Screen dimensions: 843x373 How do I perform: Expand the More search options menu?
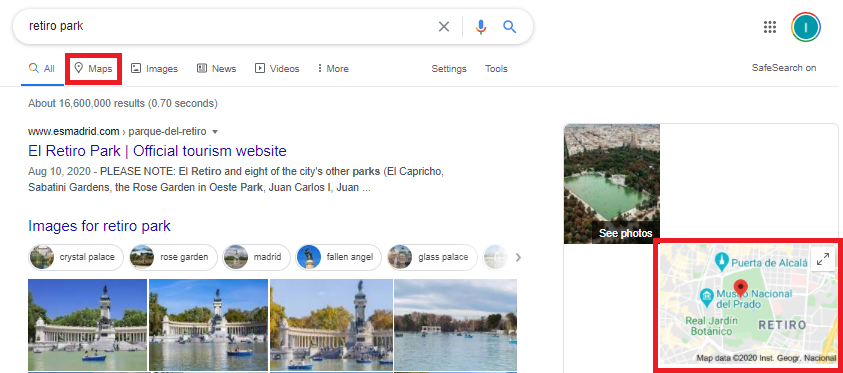[333, 69]
